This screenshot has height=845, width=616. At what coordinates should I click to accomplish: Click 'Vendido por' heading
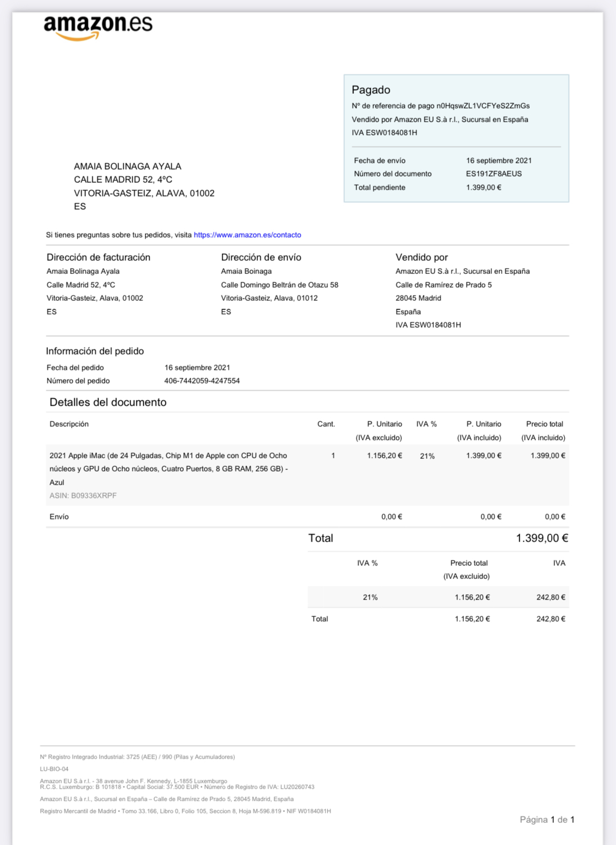422,257
